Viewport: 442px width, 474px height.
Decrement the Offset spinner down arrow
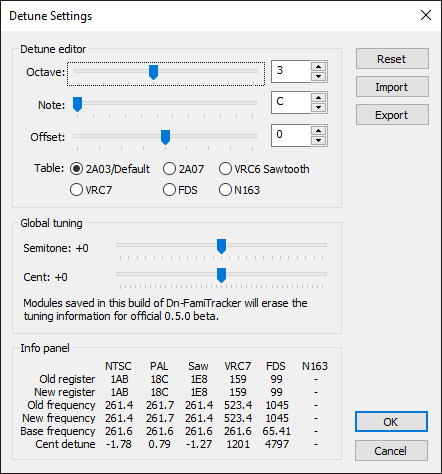pyautogui.click(x=319, y=140)
